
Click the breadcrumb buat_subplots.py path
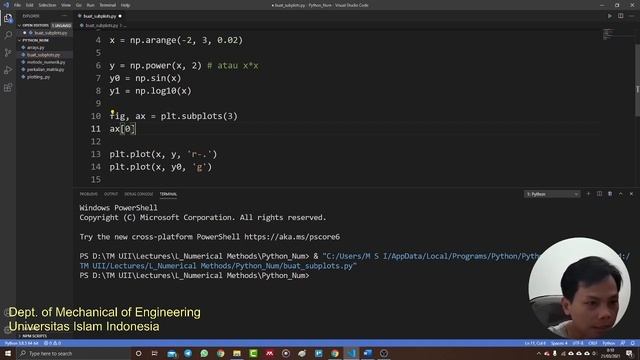click(x=101, y=25)
